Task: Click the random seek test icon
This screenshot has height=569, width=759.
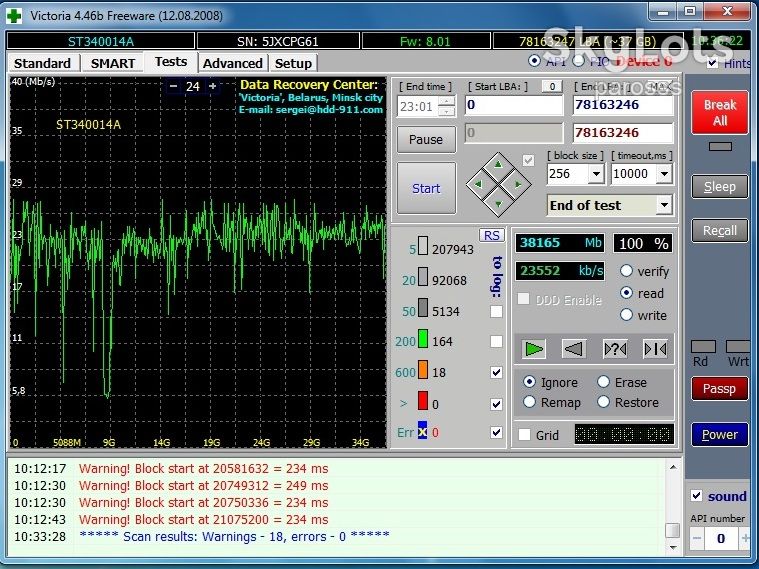Action: (615, 349)
